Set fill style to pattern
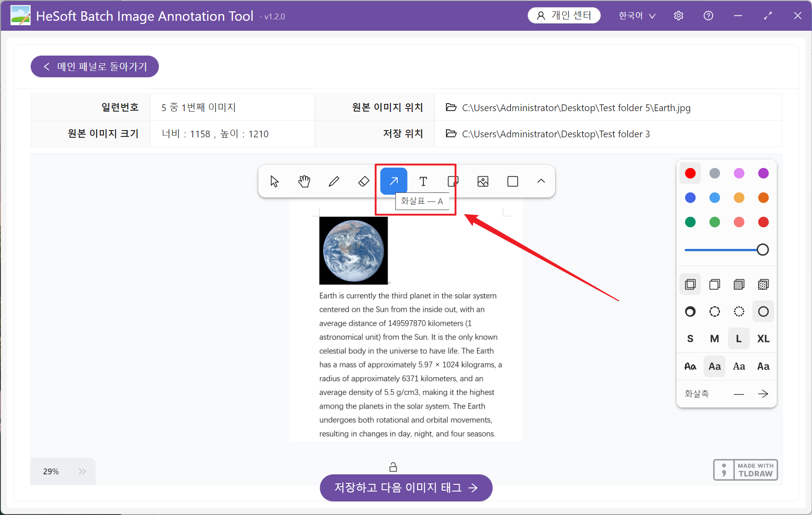The height and width of the screenshot is (515, 812). [x=763, y=284]
